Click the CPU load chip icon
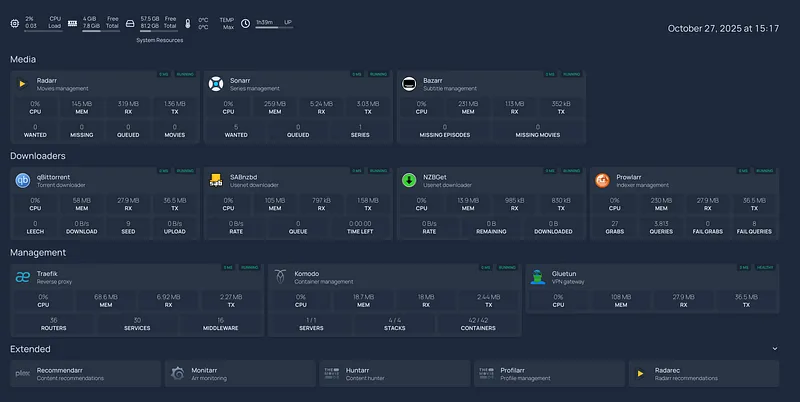This screenshot has width=800, height=402. (14, 23)
